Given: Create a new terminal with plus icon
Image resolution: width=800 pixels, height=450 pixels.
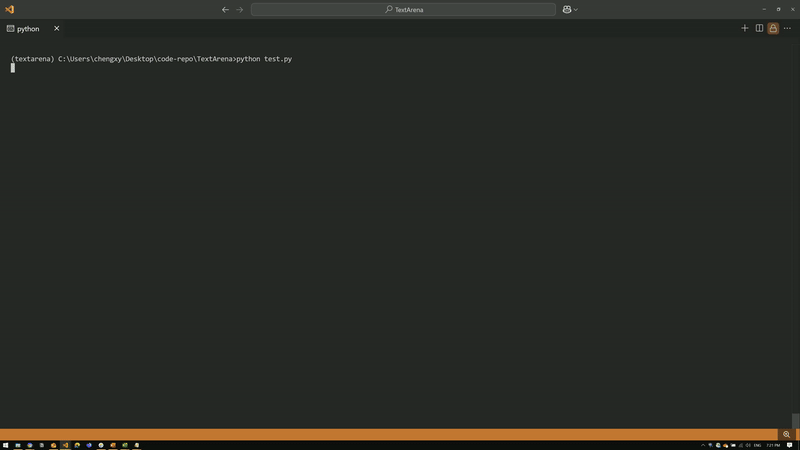Looking at the screenshot, I should [x=745, y=28].
